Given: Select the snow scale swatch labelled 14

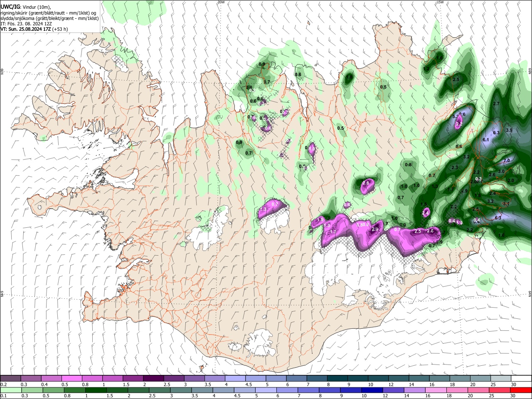Looking at the screenshot, I should coord(419,378).
